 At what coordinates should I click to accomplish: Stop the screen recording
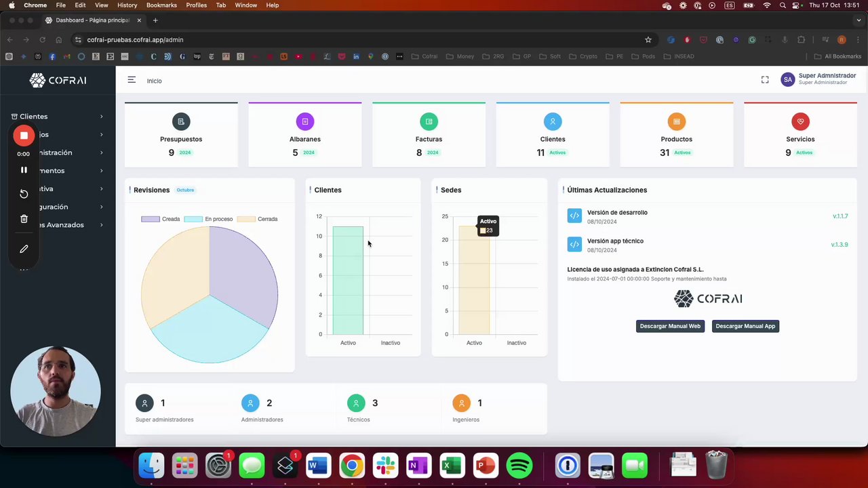pos(24,136)
